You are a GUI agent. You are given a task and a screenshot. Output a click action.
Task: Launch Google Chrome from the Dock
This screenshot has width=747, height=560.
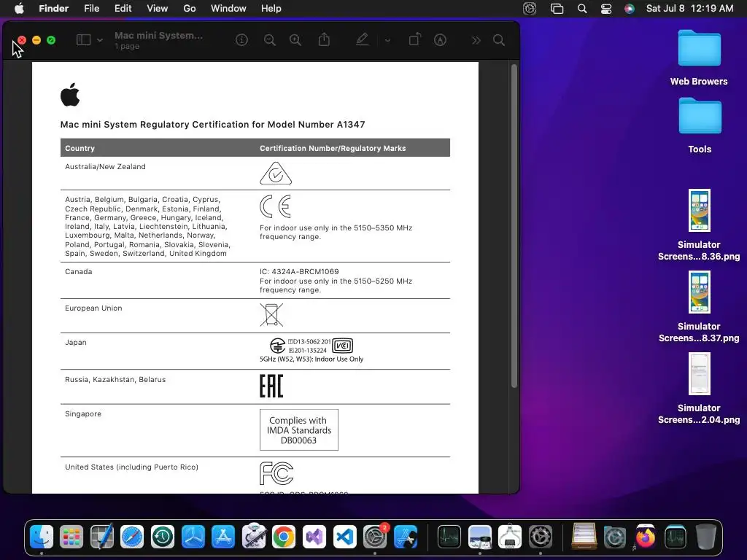(284, 537)
